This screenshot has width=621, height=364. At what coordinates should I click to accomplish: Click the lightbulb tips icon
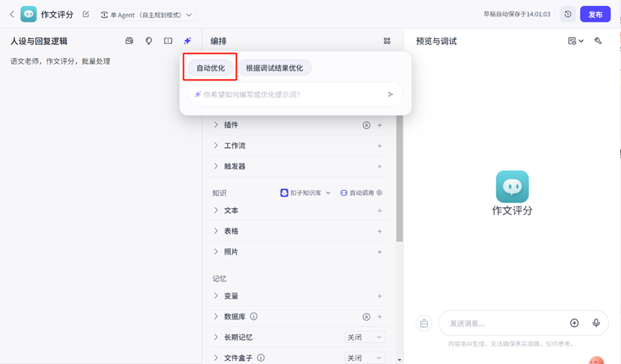point(149,41)
